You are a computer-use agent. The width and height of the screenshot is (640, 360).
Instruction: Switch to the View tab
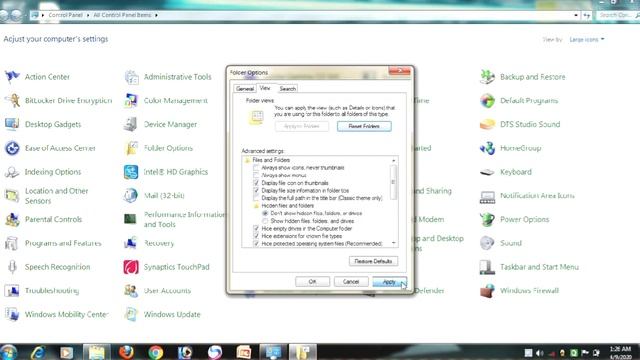[x=265, y=88]
